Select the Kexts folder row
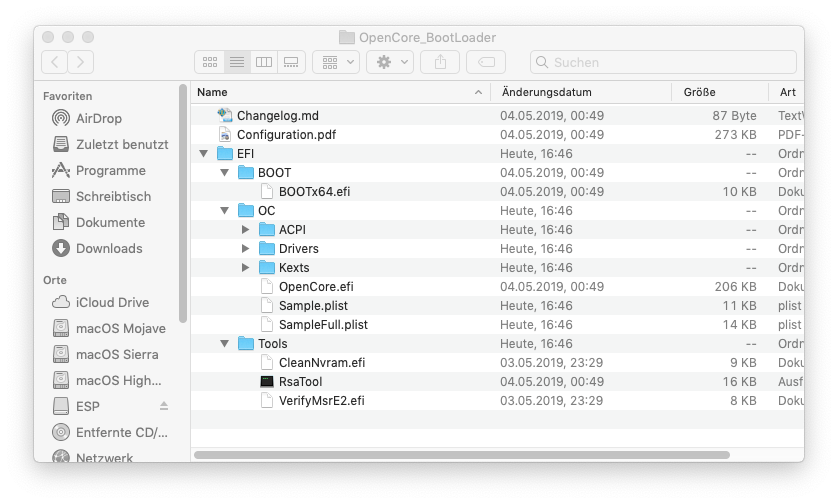Screen dimensions: 838x504 (x=498, y=268)
